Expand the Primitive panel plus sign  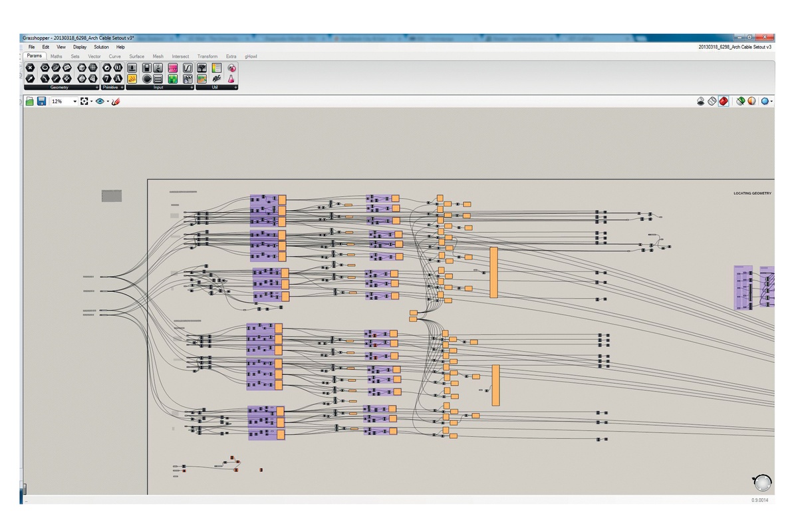pyautogui.click(x=122, y=88)
